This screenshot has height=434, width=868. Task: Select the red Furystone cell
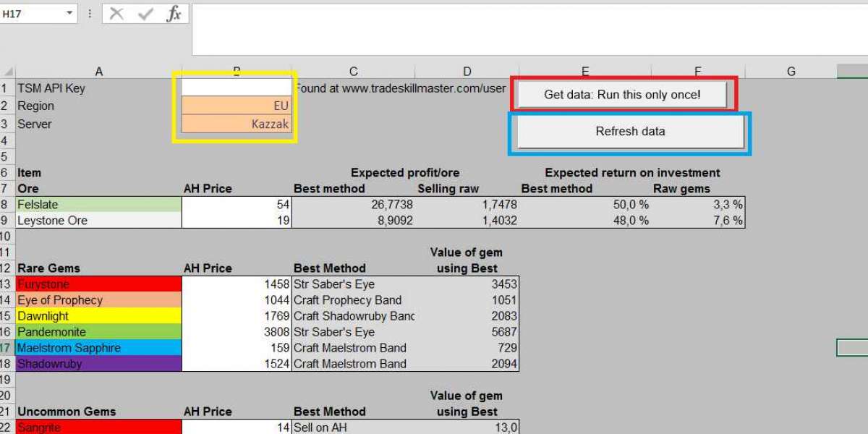98,284
